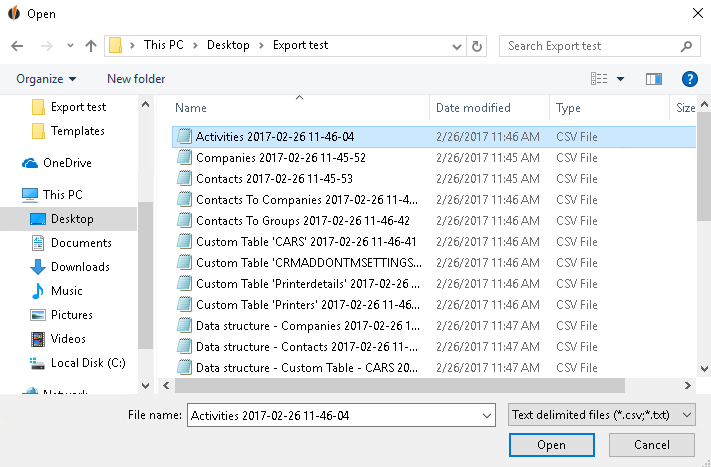Image resolution: width=711 pixels, height=467 pixels.
Task: Open the Text delimited files type dropdown
Action: coord(602,415)
